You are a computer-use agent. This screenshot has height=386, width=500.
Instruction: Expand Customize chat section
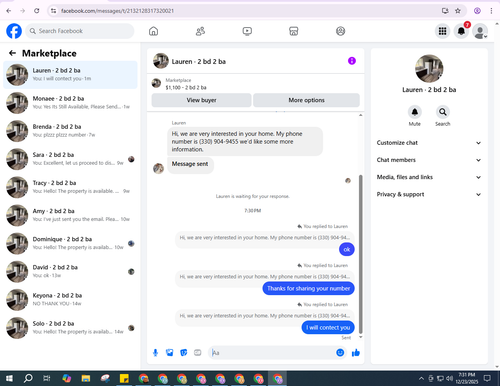pos(429,143)
